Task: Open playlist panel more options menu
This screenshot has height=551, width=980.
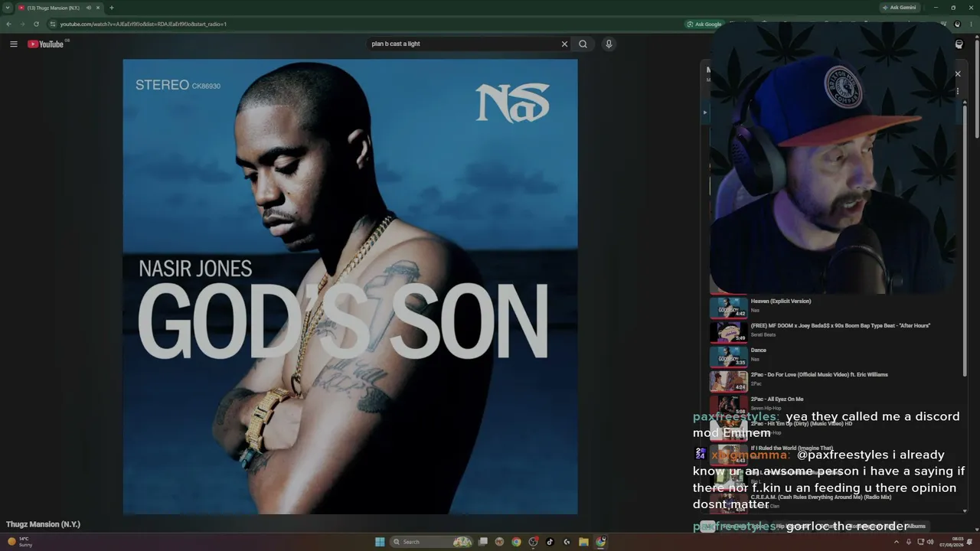Action: [x=957, y=92]
